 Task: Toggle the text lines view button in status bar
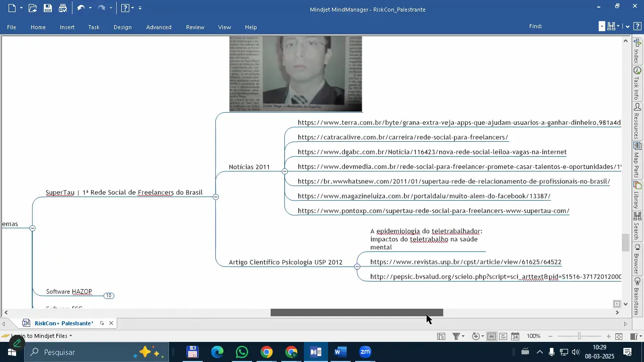click(503, 336)
